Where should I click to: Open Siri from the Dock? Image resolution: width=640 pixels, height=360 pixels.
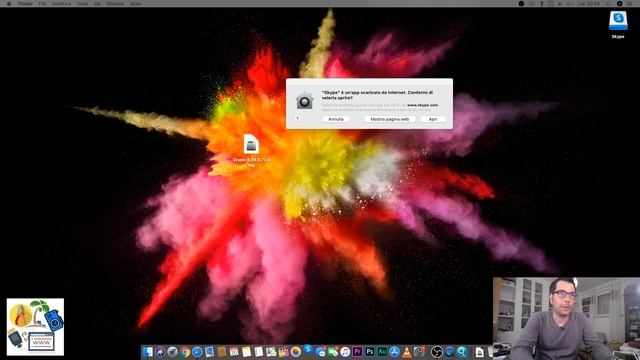point(160,352)
